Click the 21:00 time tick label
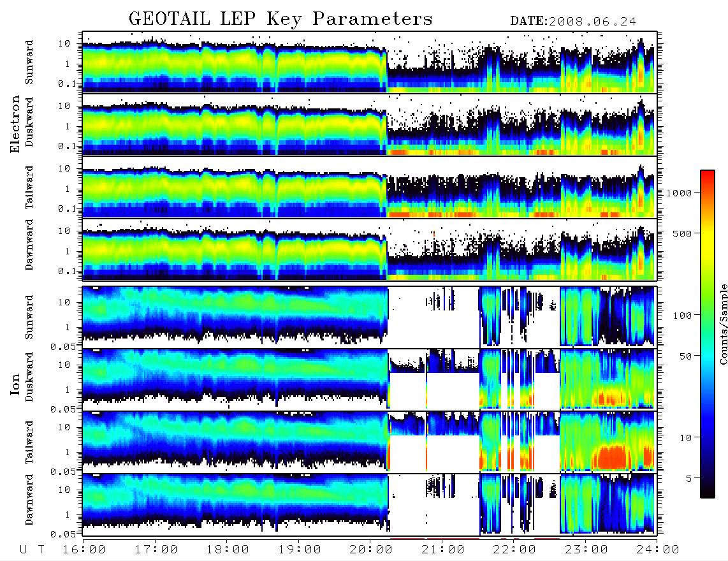Viewport: 728px width, 561px height. click(443, 550)
